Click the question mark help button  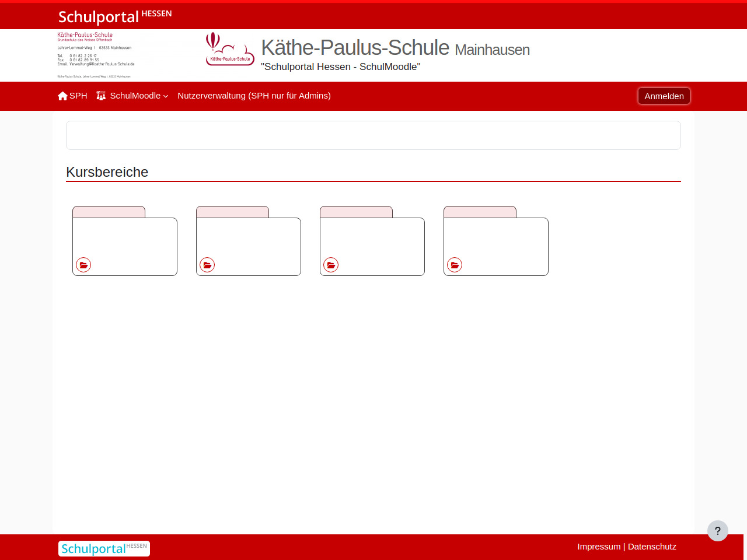tap(717, 531)
